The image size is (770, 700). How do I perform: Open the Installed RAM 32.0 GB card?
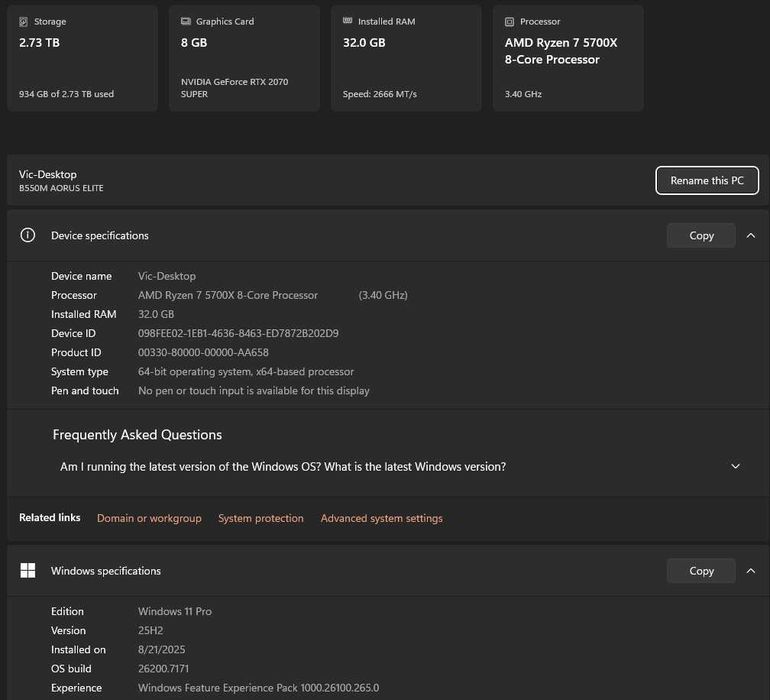point(406,58)
